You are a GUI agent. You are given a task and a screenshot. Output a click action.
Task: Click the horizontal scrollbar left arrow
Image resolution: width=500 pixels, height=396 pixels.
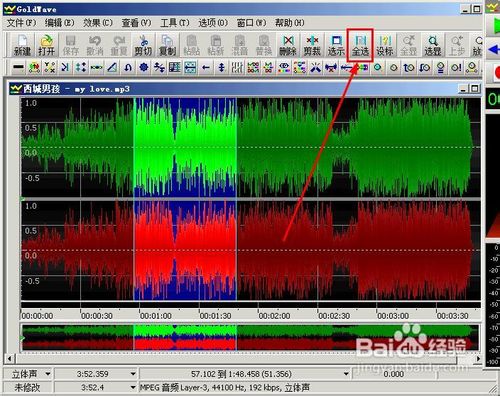point(9,359)
